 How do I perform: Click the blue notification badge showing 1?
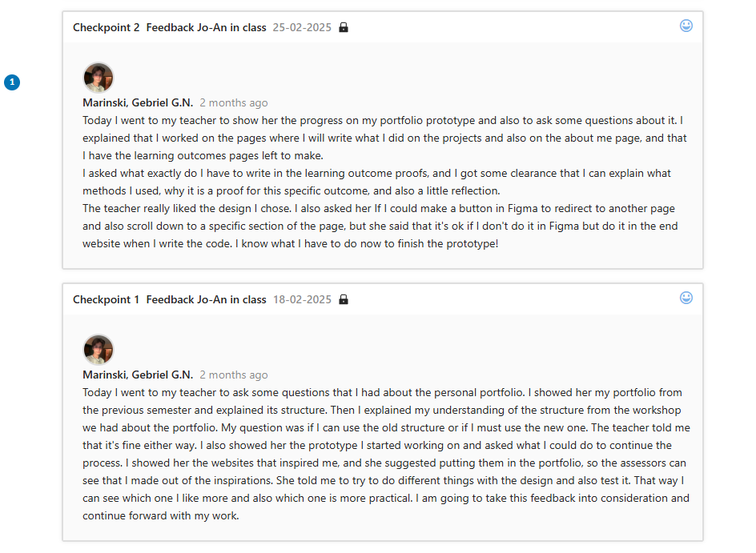[12, 82]
